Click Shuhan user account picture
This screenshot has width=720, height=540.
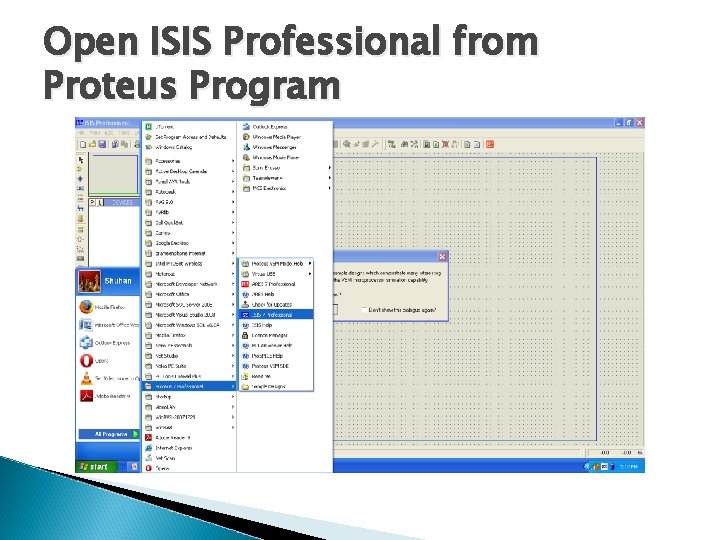point(89,281)
